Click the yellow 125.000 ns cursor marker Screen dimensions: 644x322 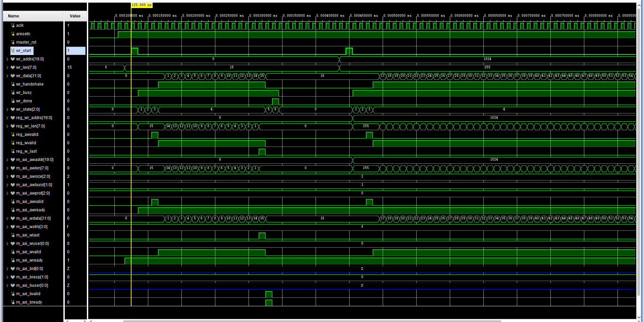point(141,5)
